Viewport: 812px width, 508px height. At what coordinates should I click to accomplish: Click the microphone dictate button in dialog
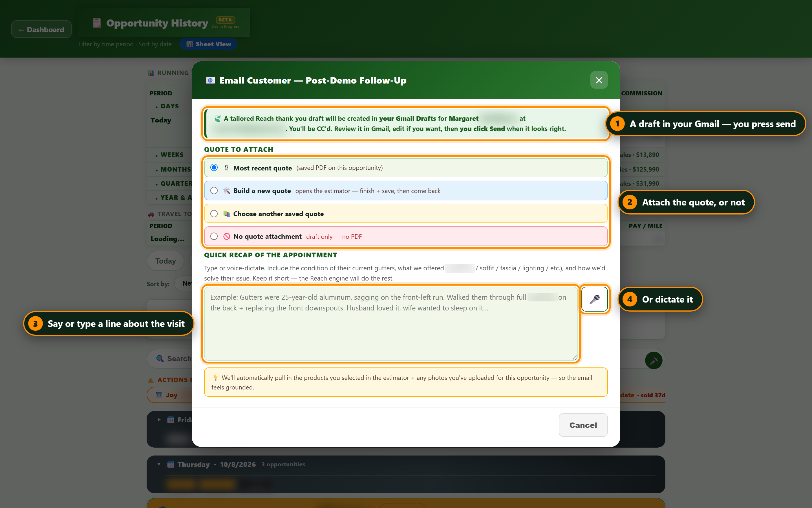(594, 299)
